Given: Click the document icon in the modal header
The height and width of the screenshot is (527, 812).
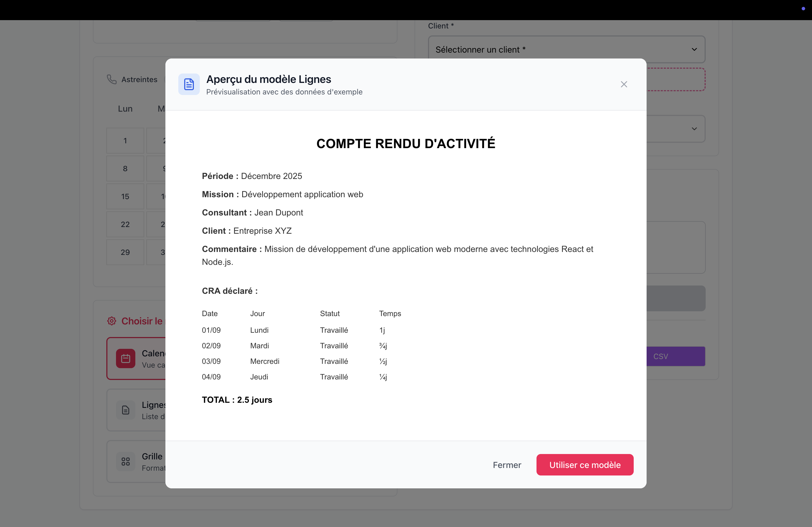Looking at the screenshot, I should (x=189, y=84).
